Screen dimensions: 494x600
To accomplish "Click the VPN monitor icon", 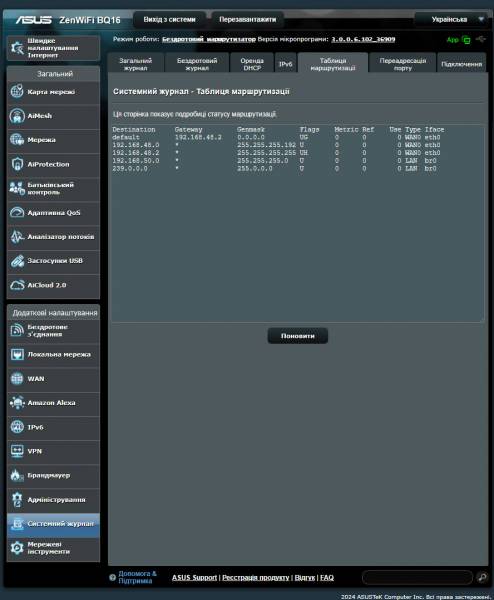I will tap(17, 451).
